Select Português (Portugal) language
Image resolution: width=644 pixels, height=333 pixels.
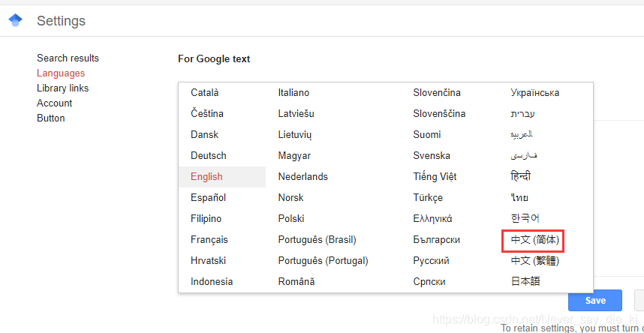pos(324,261)
